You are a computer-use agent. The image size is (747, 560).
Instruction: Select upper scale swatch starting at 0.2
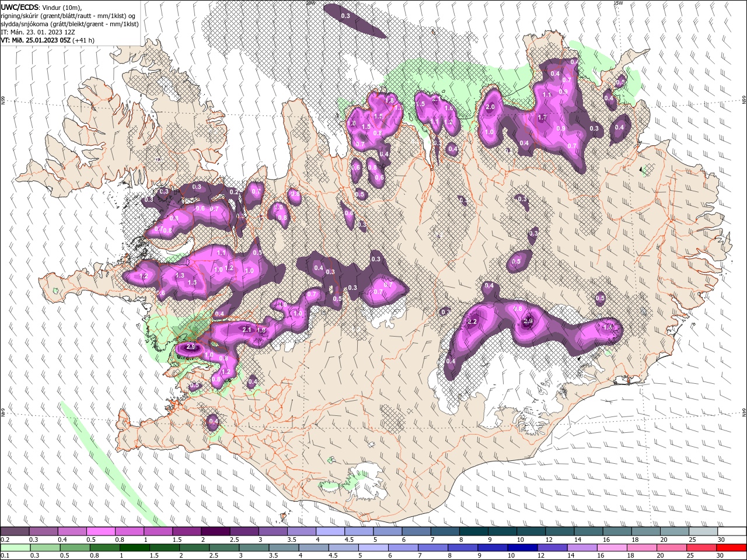pos(15,531)
